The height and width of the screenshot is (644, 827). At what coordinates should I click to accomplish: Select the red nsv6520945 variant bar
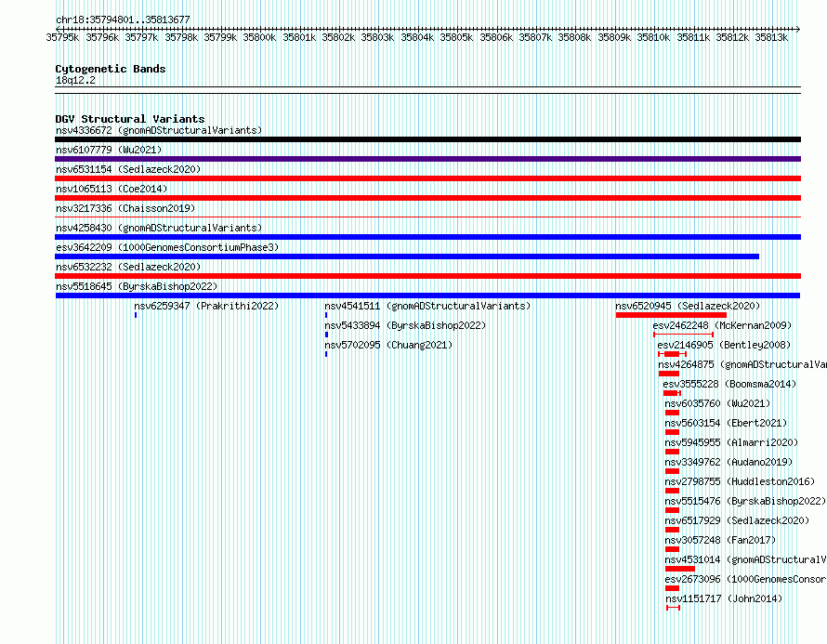pos(671,315)
